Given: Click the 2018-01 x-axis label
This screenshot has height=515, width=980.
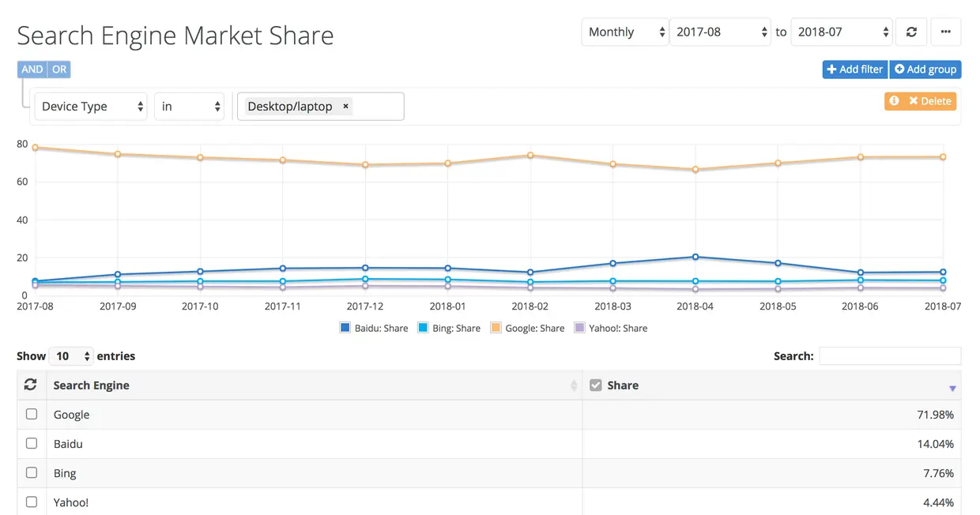Looking at the screenshot, I should [448, 306].
